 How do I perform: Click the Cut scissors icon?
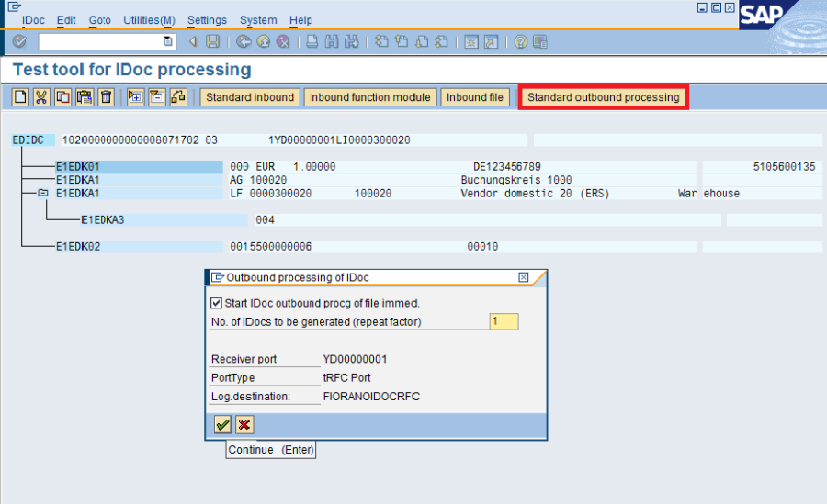41,97
